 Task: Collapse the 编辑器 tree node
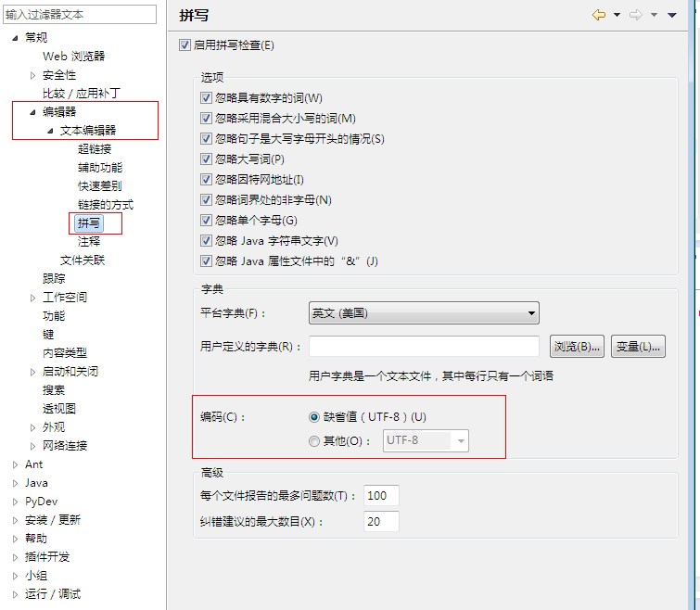pyautogui.click(x=32, y=112)
